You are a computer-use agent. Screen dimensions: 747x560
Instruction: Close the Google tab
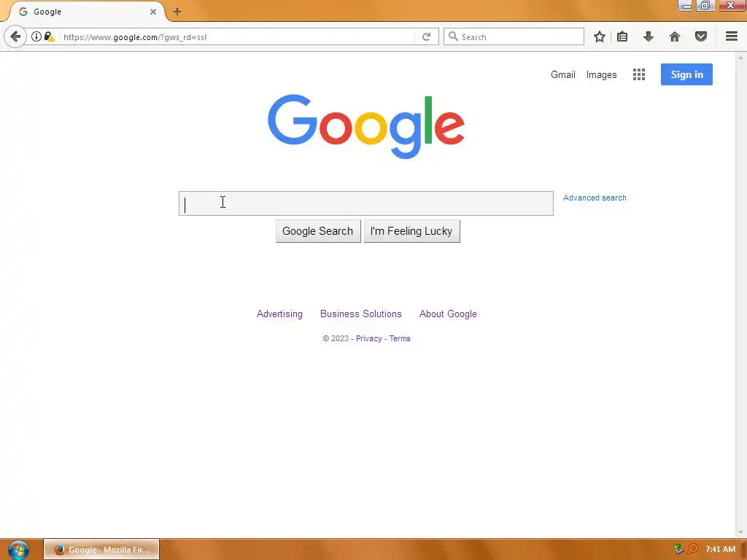pyautogui.click(x=153, y=12)
